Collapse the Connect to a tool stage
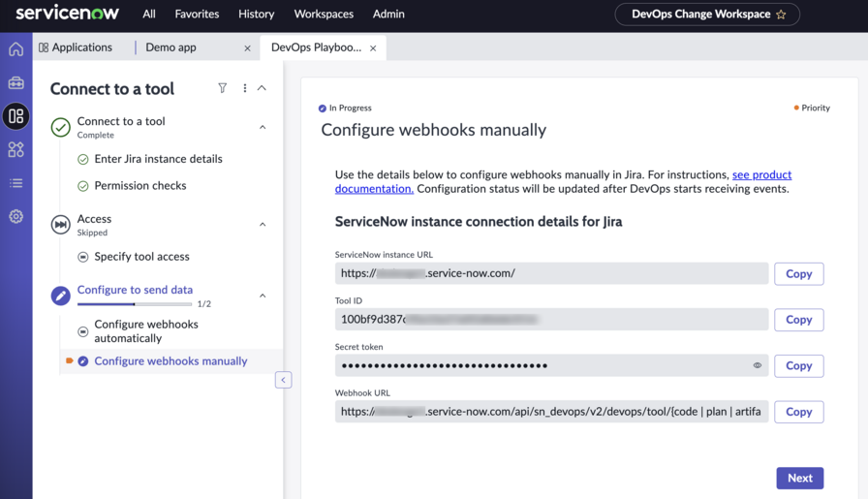The width and height of the screenshot is (868, 499). coord(263,127)
